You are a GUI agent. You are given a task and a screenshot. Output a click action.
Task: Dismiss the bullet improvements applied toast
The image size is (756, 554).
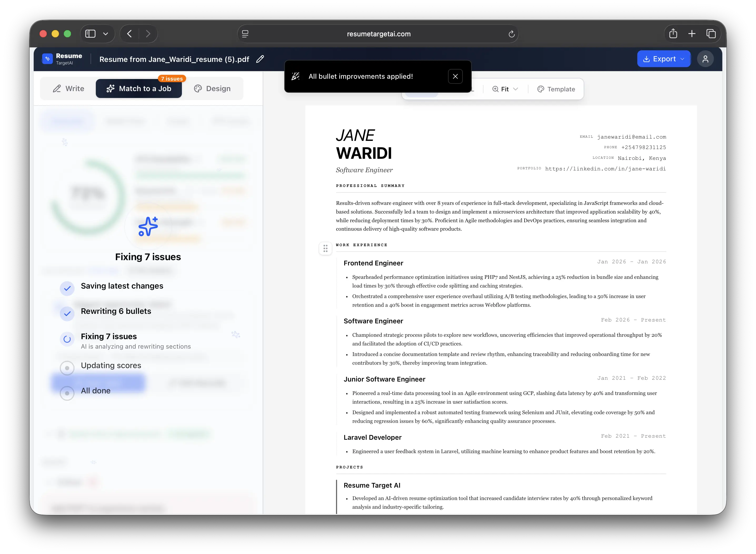click(455, 76)
